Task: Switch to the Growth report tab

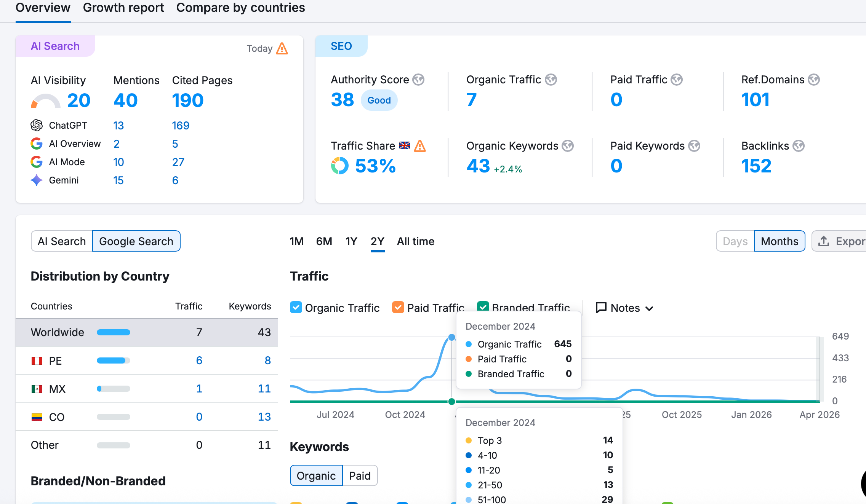Action: point(123,8)
